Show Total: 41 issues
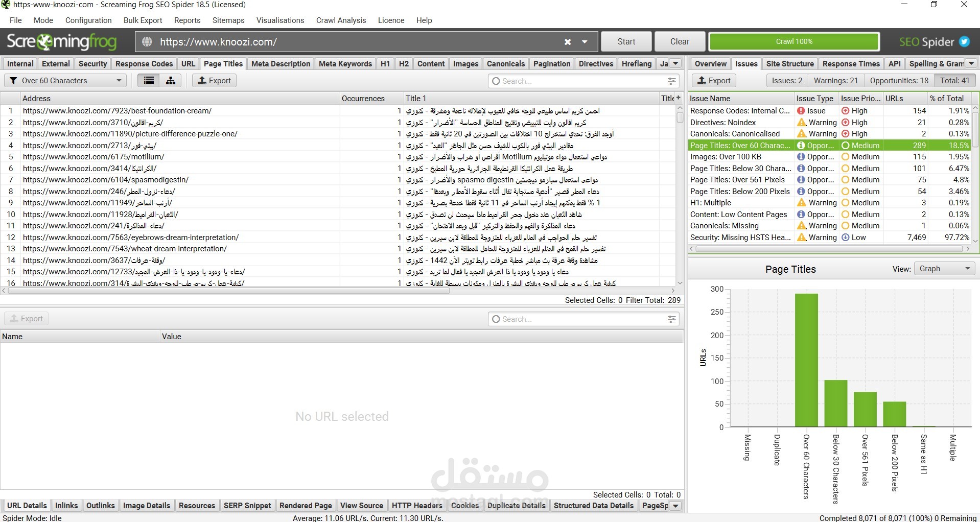980x522 pixels. [x=954, y=81]
